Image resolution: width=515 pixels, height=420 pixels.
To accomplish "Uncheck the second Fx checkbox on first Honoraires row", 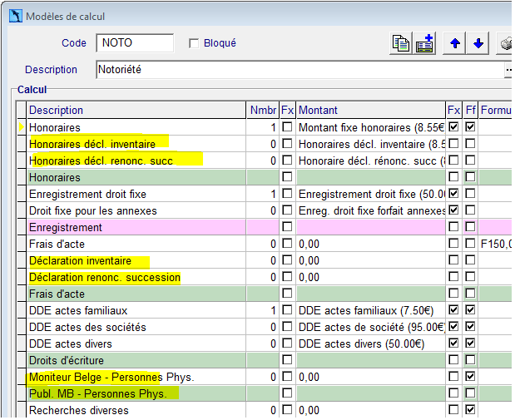I will tap(453, 126).
